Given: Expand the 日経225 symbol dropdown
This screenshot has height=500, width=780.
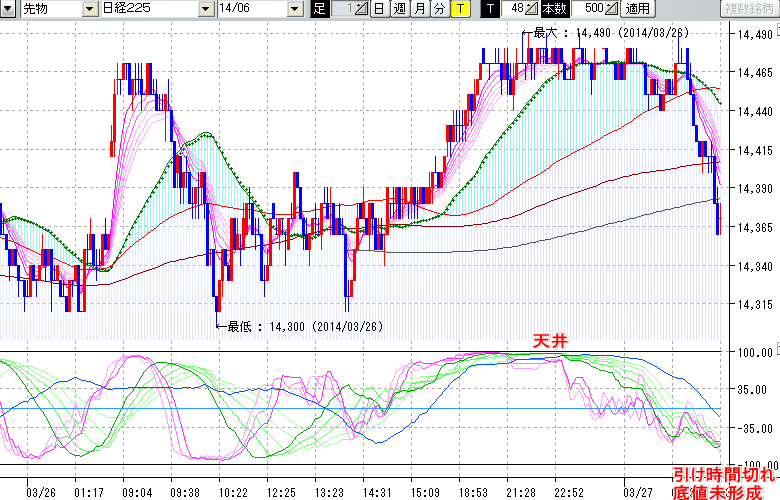Looking at the screenshot, I should coord(204,9).
